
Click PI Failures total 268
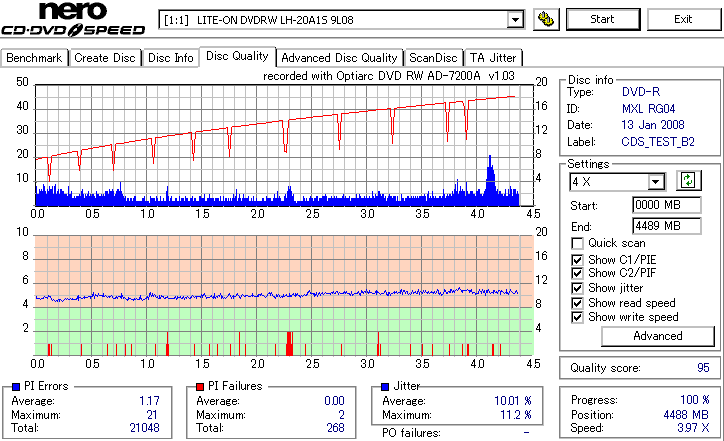coord(336,428)
